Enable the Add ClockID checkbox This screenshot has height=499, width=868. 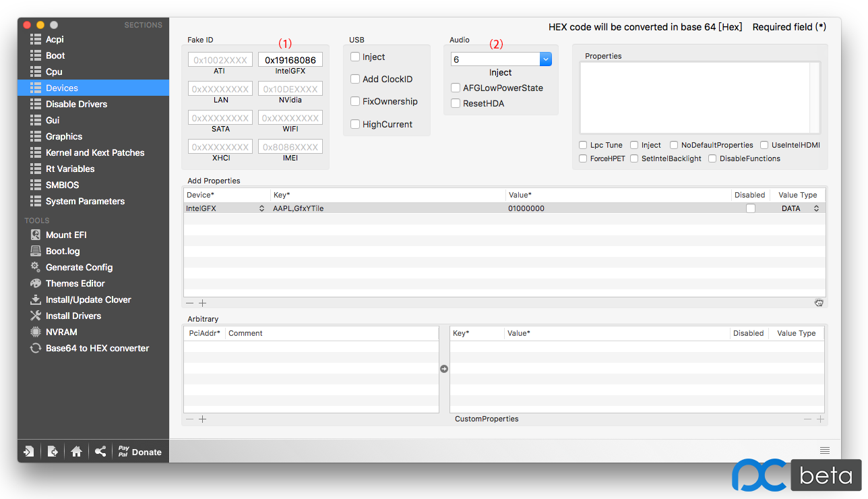pos(355,79)
